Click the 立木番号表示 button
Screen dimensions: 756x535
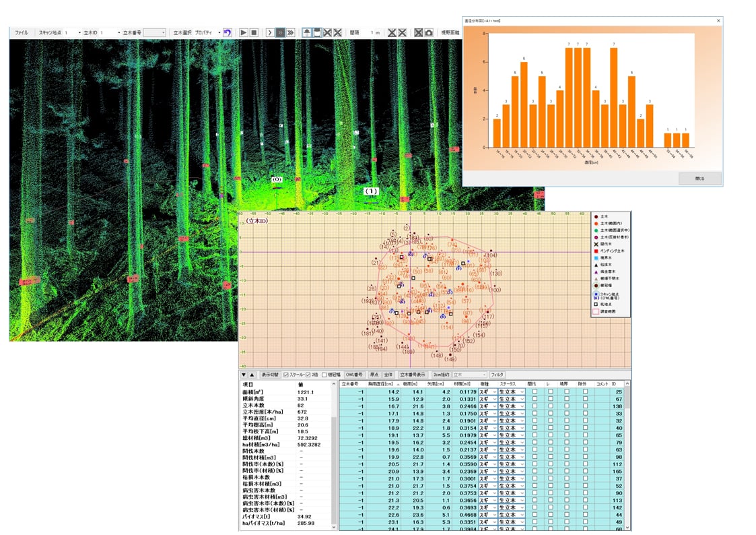pyautogui.click(x=413, y=375)
